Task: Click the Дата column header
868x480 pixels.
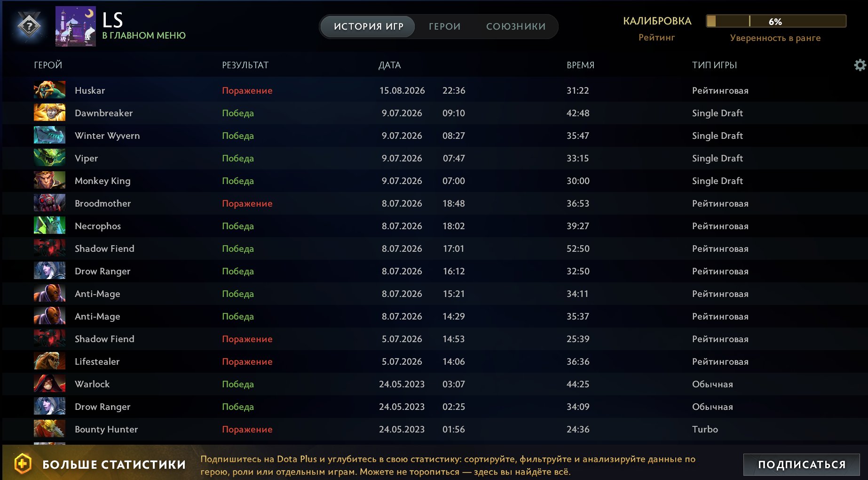Action: pos(389,65)
